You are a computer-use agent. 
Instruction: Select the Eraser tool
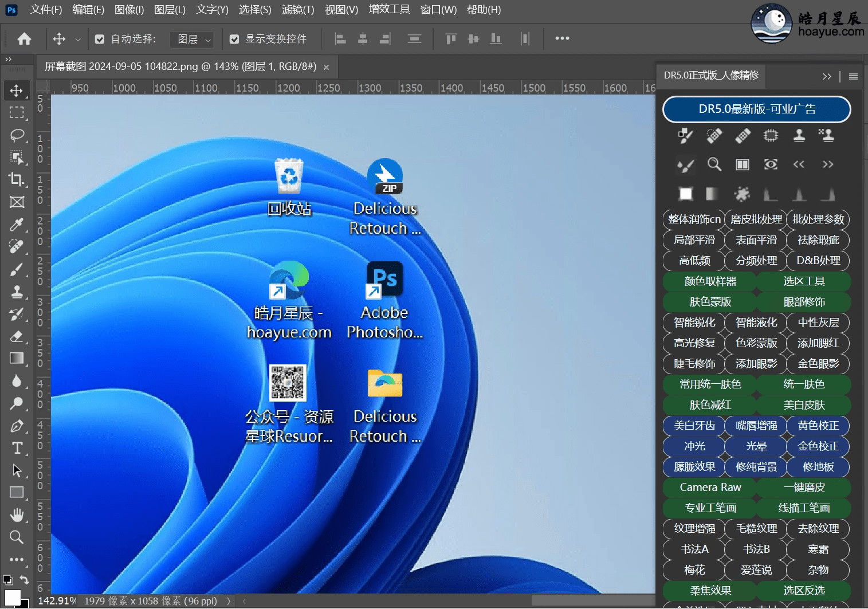[x=17, y=336]
